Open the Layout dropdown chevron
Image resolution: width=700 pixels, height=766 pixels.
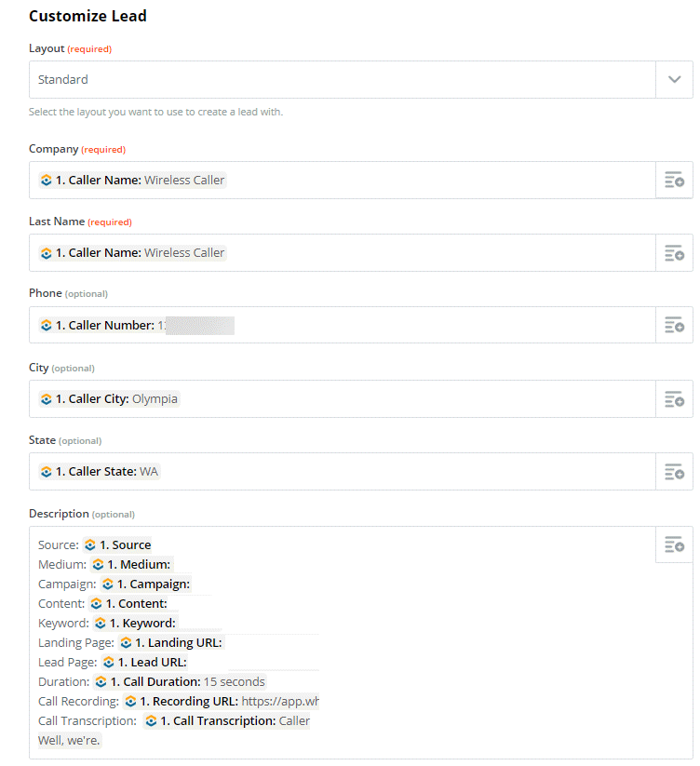coord(674,80)
